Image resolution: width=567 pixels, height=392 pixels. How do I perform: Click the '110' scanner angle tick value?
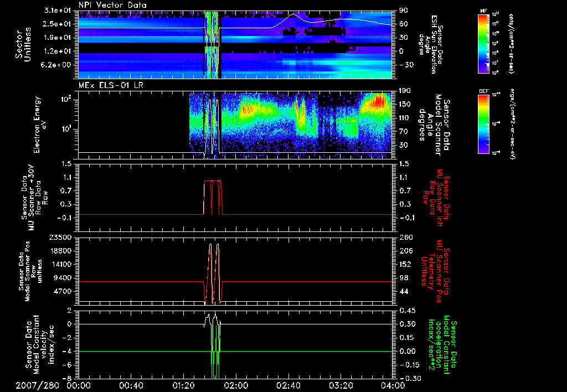coord(405,118)
